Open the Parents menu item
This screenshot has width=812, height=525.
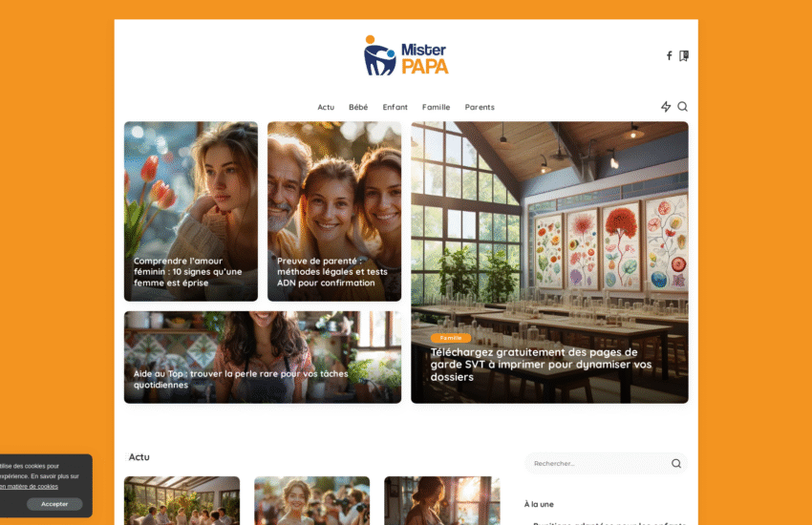(480, 108)
